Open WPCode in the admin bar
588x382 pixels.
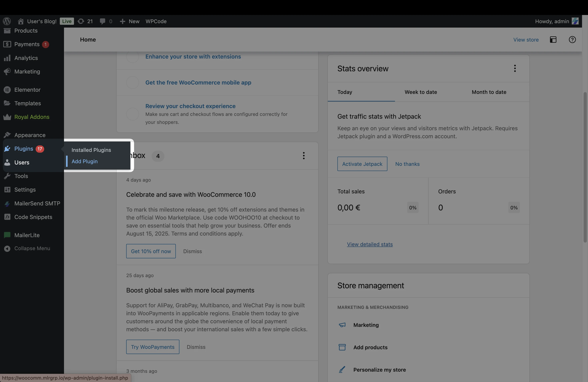pos(156,21)
